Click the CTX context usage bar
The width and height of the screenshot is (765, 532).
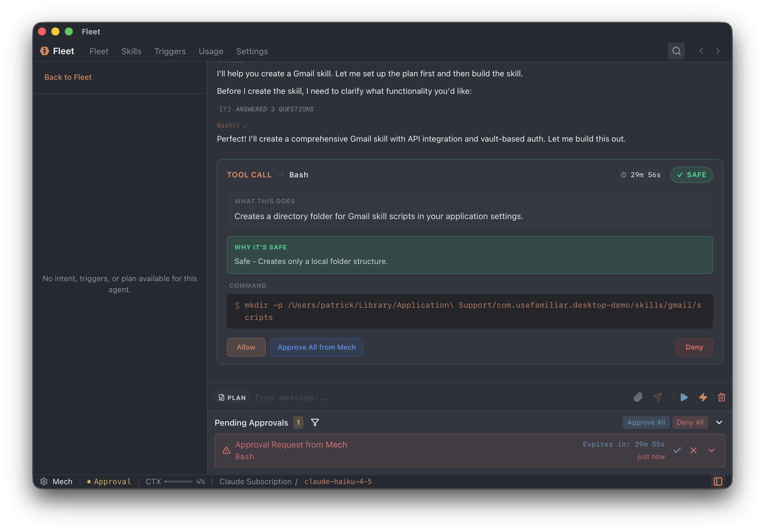pyautogui.click(x=179, y=481)
